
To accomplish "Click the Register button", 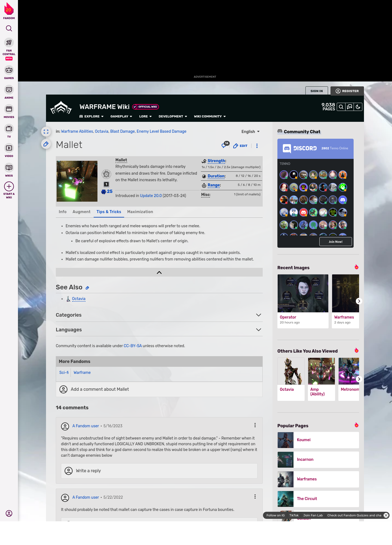I will coord(347,91).
